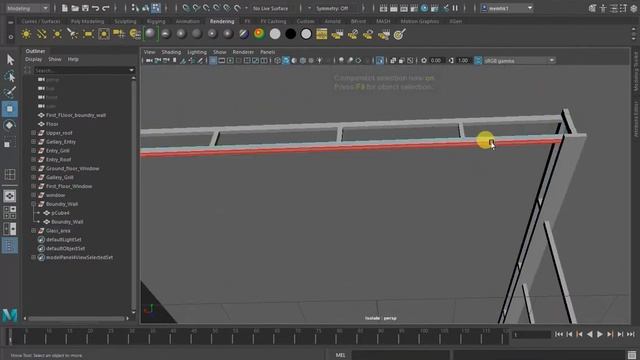Expand the Upper_roof group
640x360 pixels.
click(33, 133)
